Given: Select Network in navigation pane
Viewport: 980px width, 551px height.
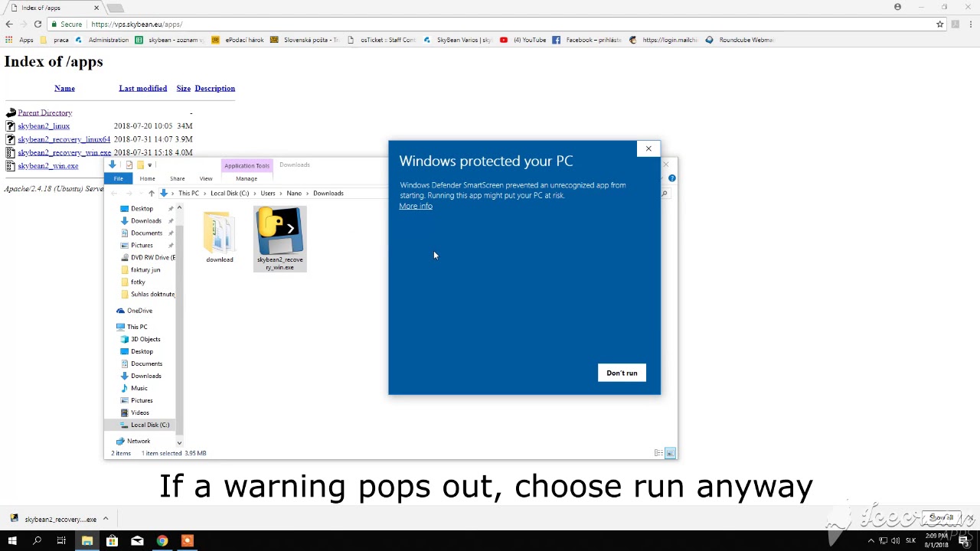Looking at the screenshot, I should tap(133, 441).
